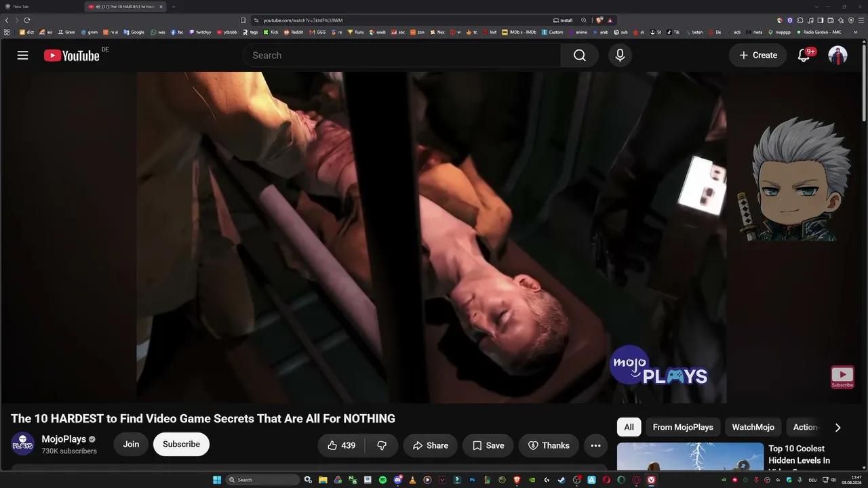Open the Reddit bookmark
The height and width of the screenshot is (488, 868).
pyautogui.click(x=294, y=32)
